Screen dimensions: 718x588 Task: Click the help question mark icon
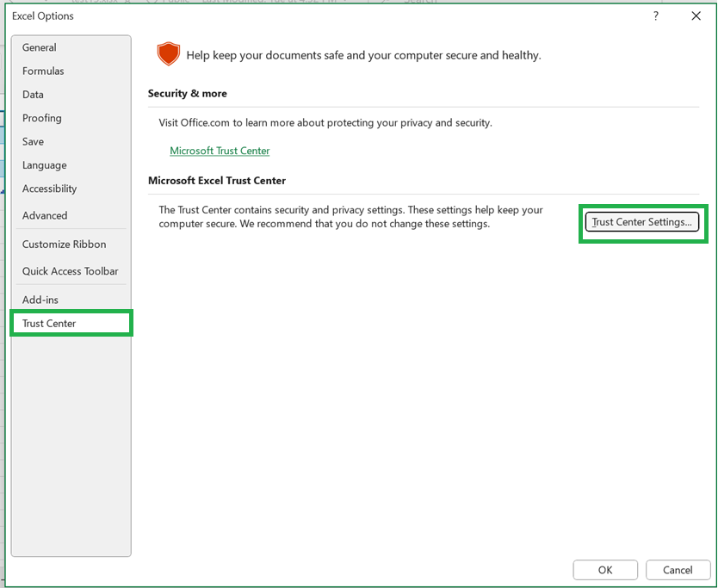656,16
